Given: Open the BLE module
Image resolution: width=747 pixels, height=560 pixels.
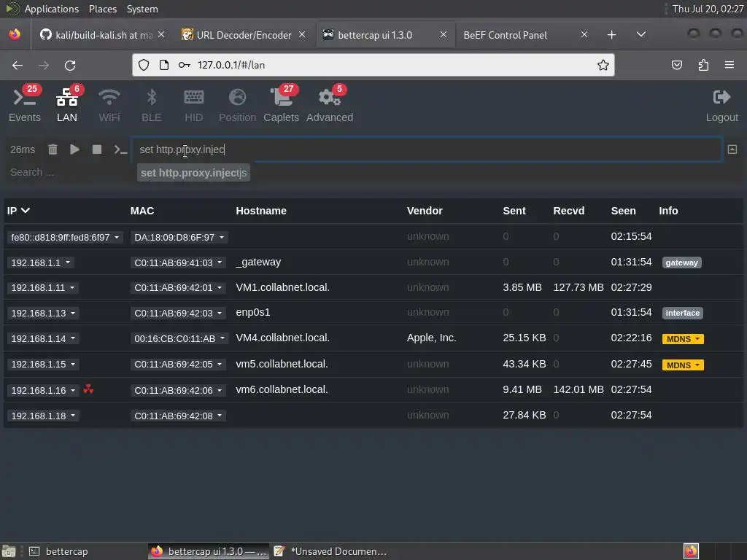Looking at the screenshot, I should 152,106.
